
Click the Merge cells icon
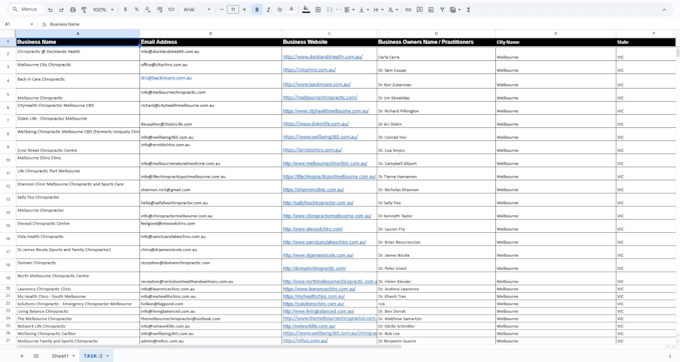pyautogui.click(x=330, y=10)
